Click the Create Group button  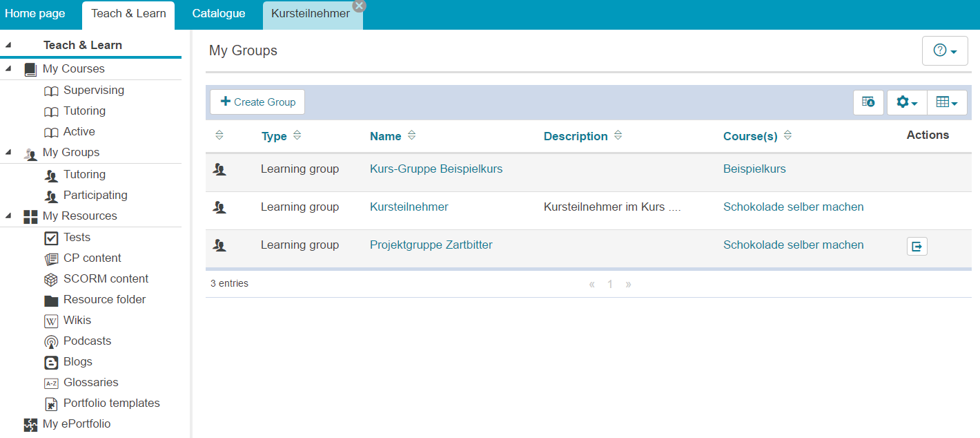(257, 102)
